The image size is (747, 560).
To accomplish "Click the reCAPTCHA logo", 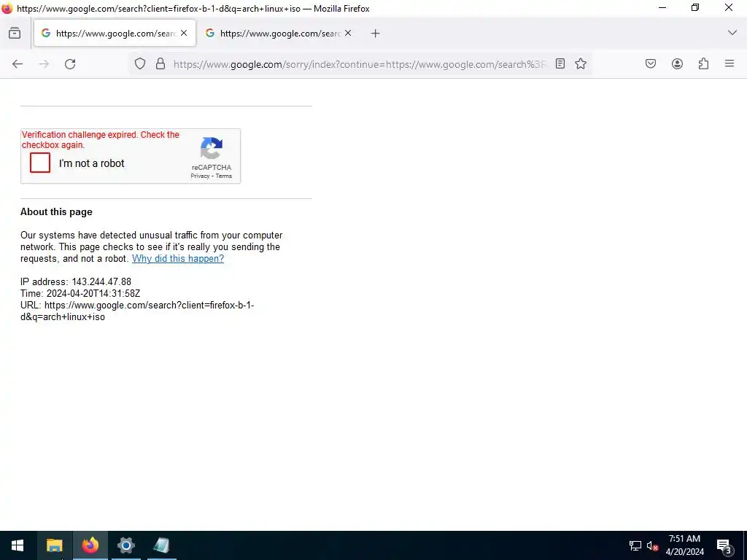I will point(212,148).
